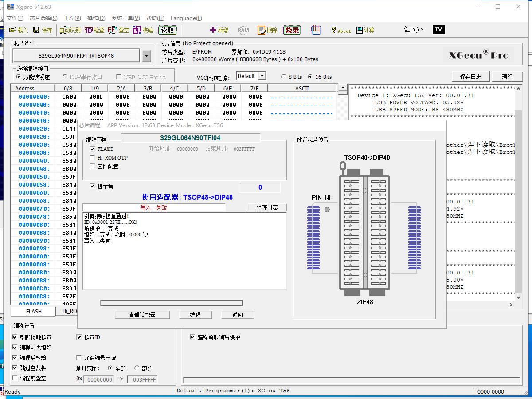Click the TV icon in toolbar

(438, 30)
